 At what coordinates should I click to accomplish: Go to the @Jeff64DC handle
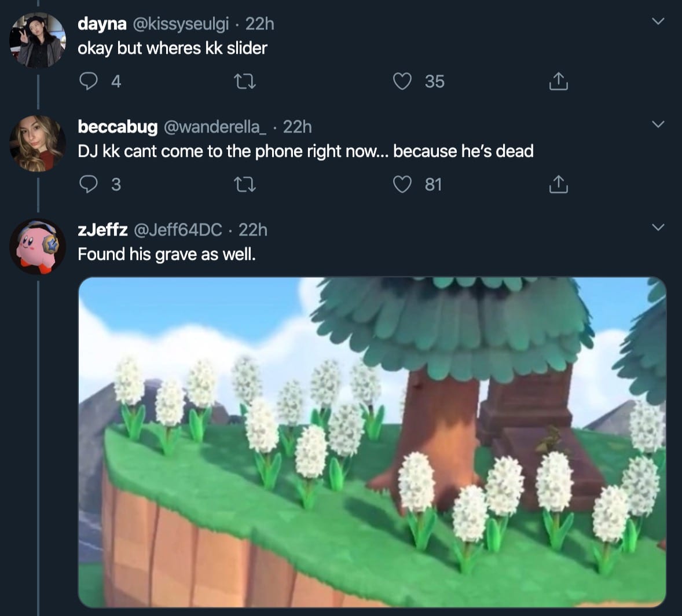178,230
